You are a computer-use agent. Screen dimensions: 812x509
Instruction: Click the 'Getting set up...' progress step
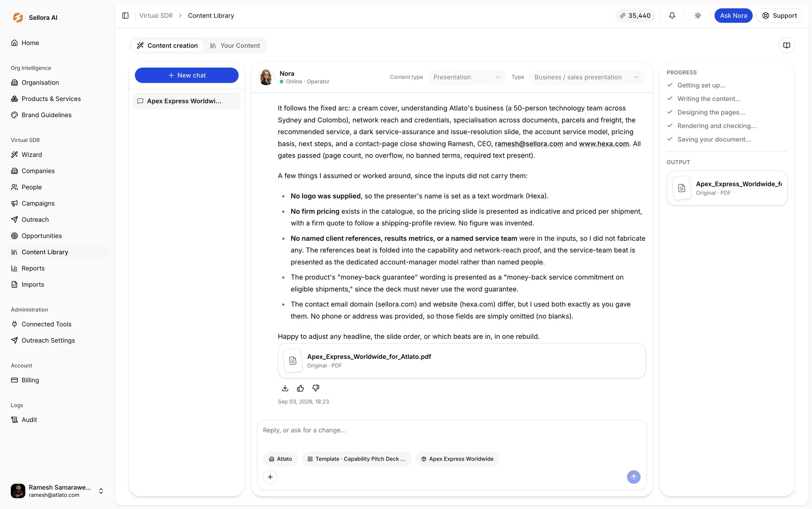(701, 85)
